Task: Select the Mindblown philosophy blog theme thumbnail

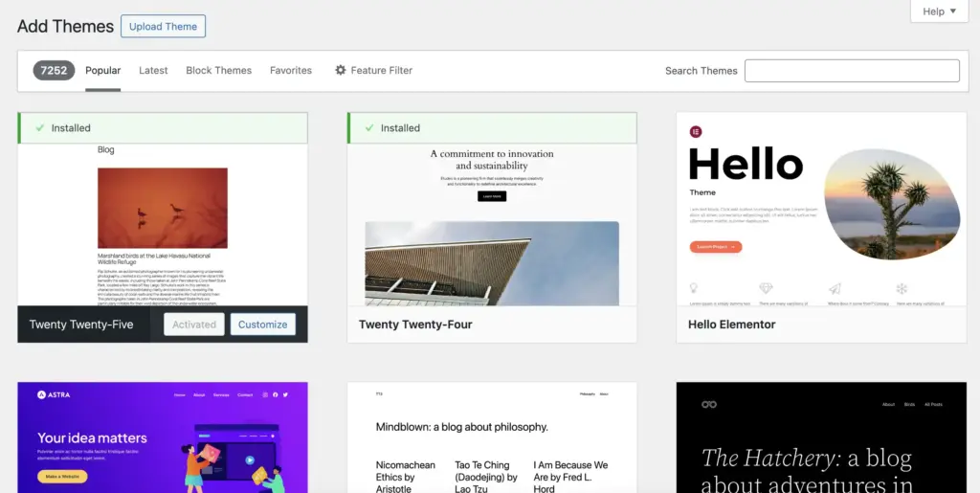Action: click(x=492, y=437)
